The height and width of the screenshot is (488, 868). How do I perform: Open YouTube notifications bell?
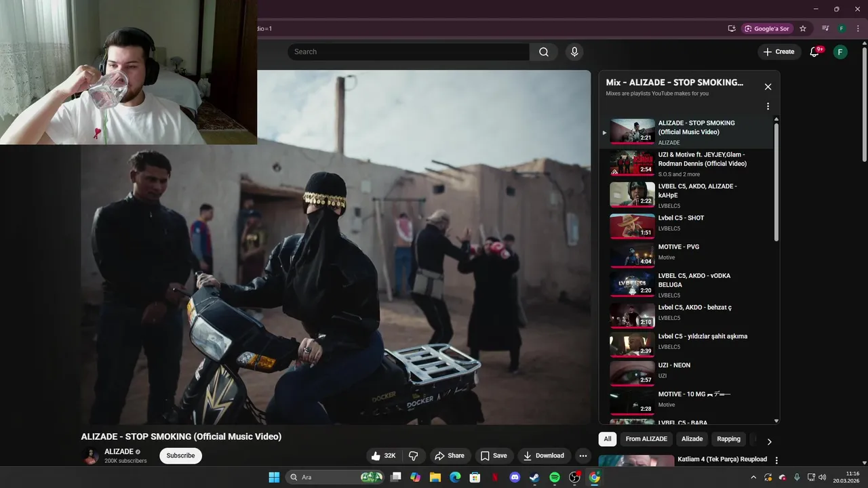tap(815, 52)
